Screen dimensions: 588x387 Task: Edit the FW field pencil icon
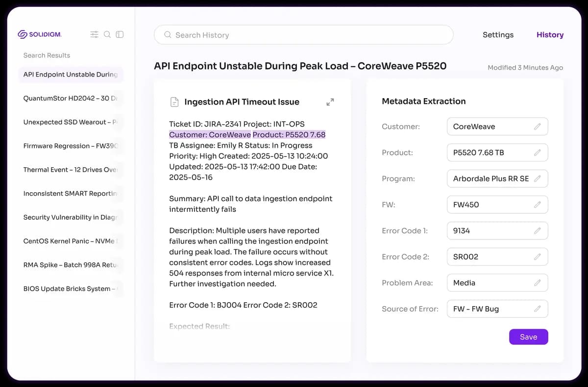pyautogui.click(x=538, y=205)
